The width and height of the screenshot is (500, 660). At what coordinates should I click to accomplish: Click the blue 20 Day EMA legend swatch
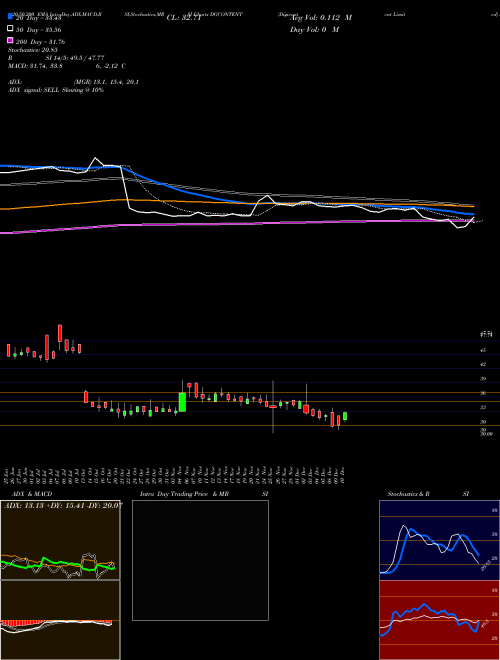[x=10, y=17]
